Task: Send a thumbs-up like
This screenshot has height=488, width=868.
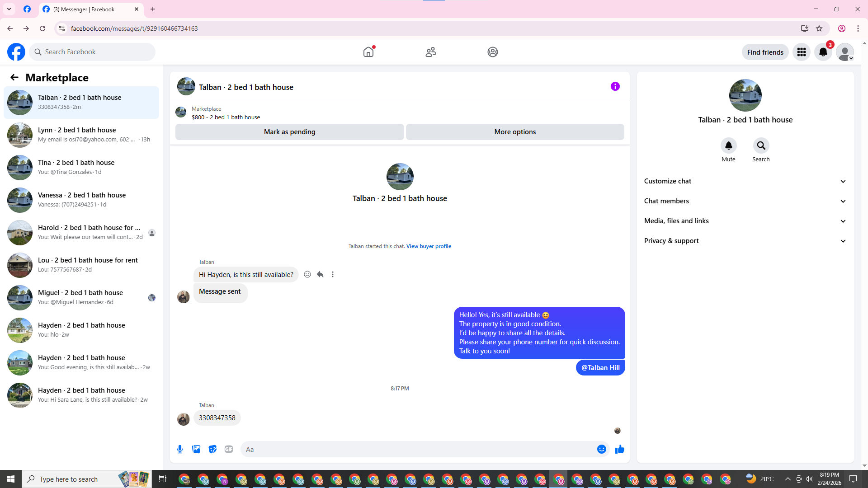Action: (619, 449)
